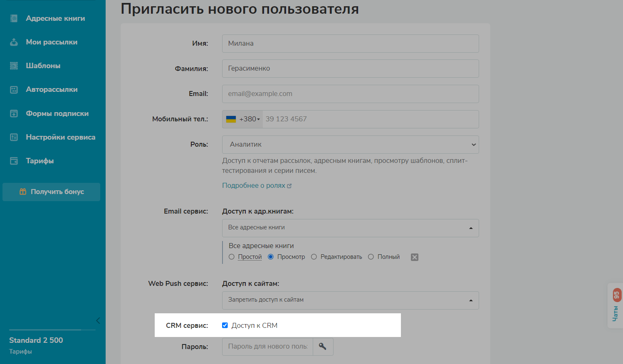Select the 'Простой' access radio button

(x=232, y=257)
